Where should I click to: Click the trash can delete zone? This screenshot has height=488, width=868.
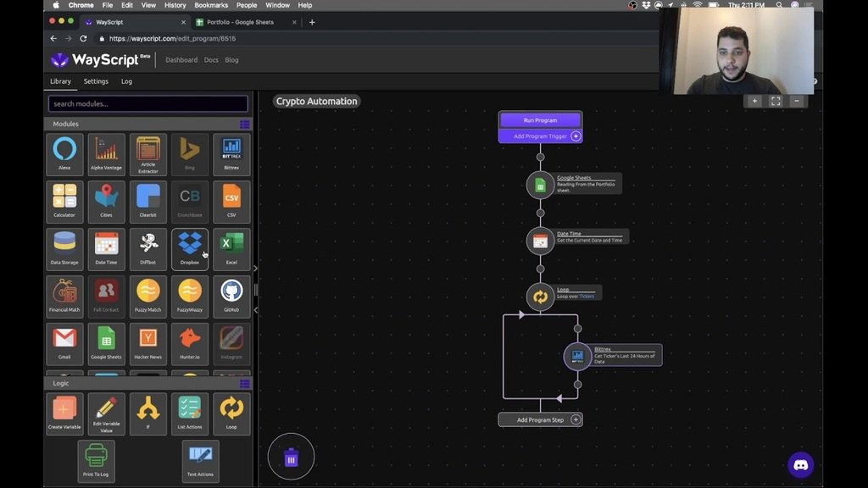292,457
